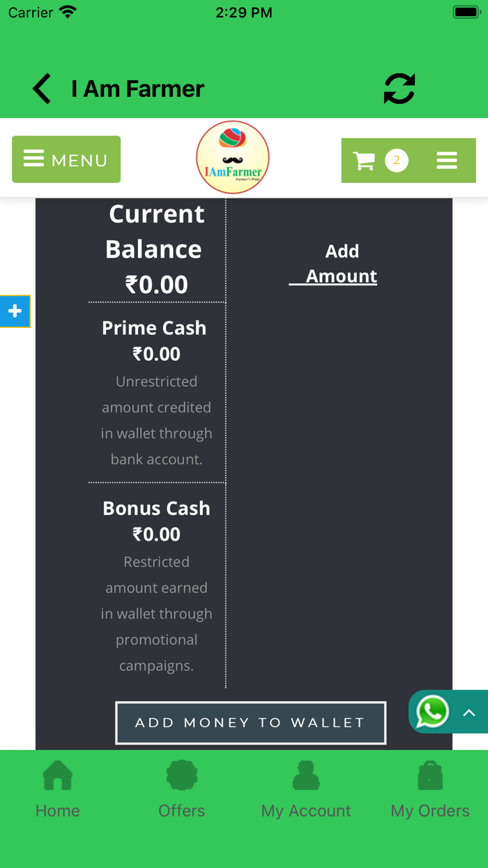
Task: Tap the I Am Farmer title
Action: point(137,89)
